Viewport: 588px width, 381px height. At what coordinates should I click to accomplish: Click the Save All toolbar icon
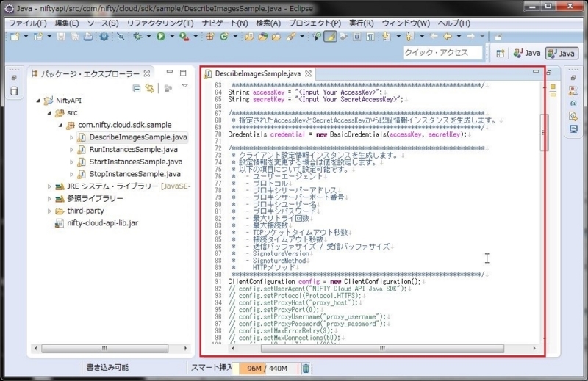pyautogui.click(x=75, y=37)
